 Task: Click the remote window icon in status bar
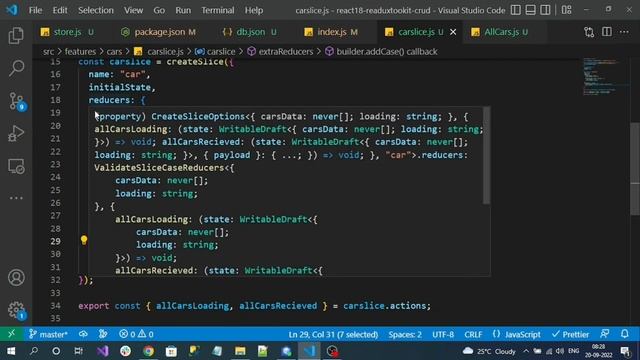tap(11, 334)
